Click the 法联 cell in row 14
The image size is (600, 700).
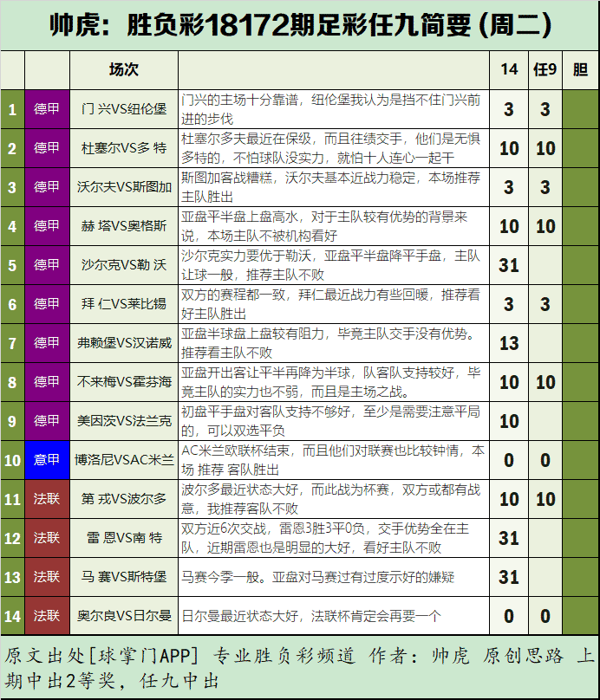coord(47,616)
